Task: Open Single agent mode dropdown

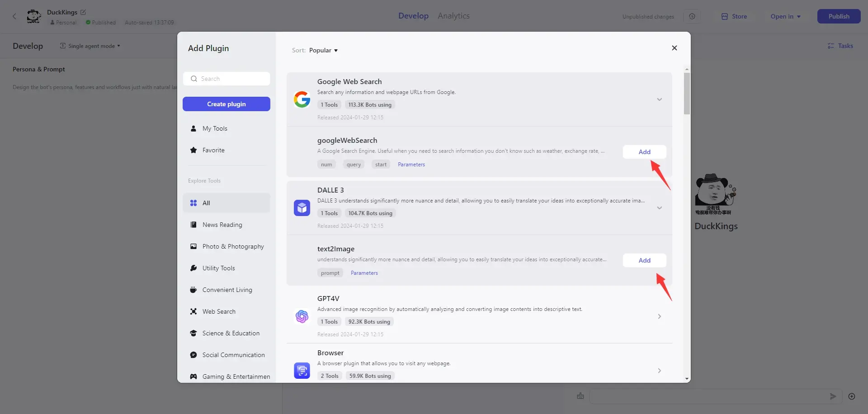Action: [x=90, y=46]
